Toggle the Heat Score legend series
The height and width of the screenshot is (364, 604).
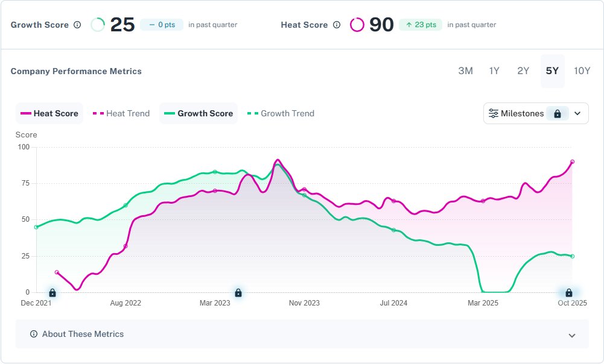click(x=49, y=113)
